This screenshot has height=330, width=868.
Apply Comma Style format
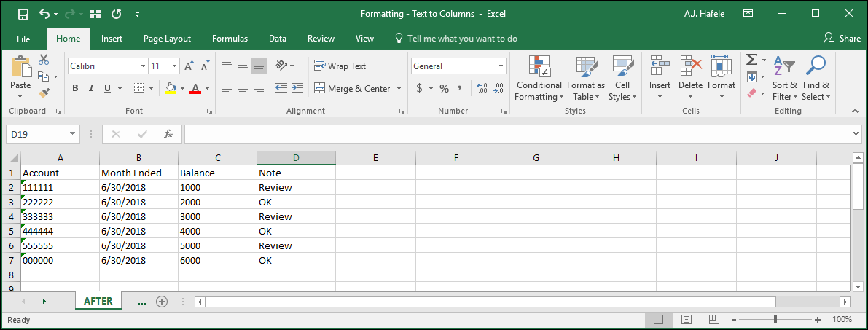459,88
